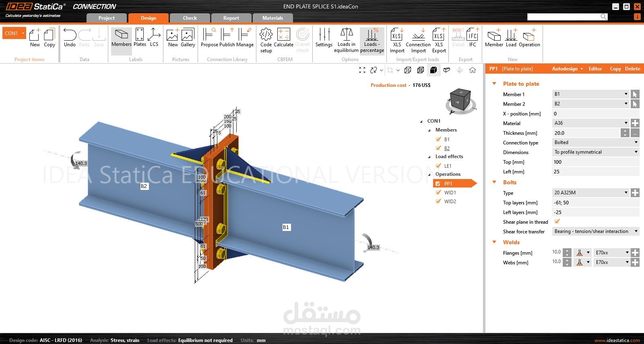Open Settings options

[324, 38]
